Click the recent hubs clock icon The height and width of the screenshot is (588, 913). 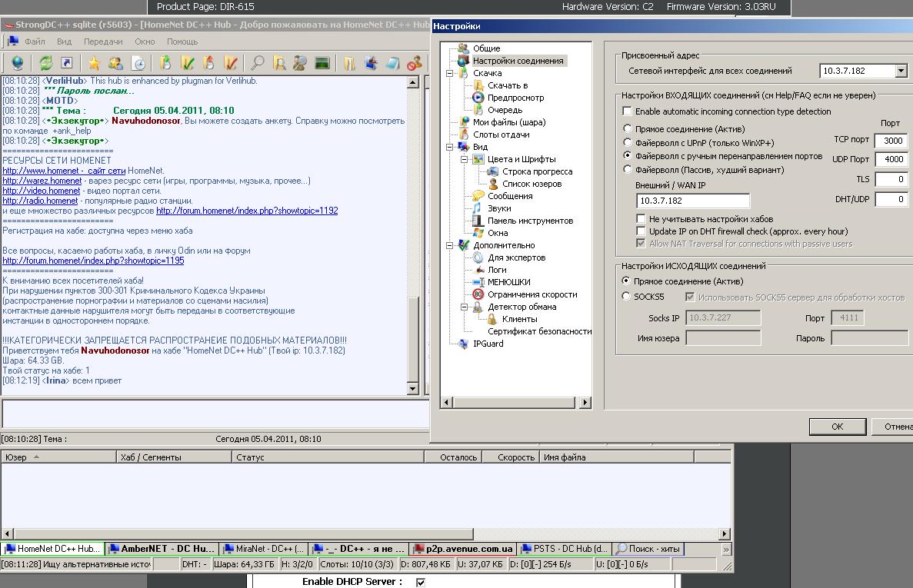coord(138,63)
